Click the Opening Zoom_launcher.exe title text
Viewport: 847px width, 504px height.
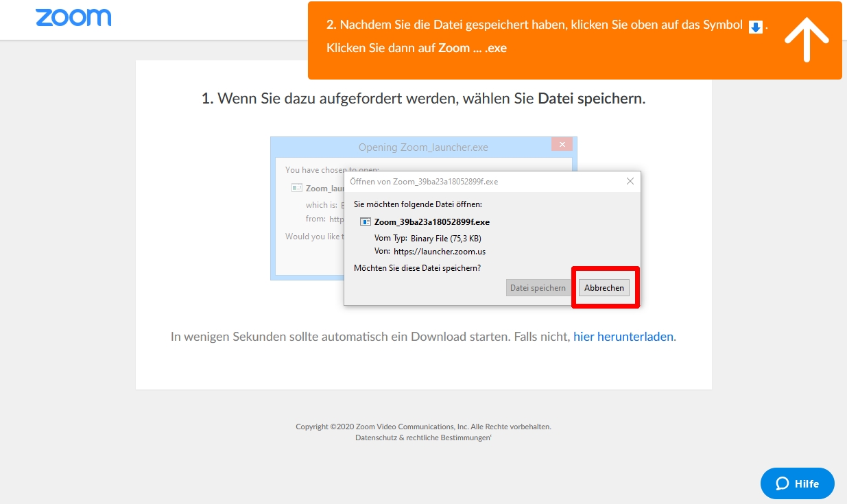click(x=423, y=147)
